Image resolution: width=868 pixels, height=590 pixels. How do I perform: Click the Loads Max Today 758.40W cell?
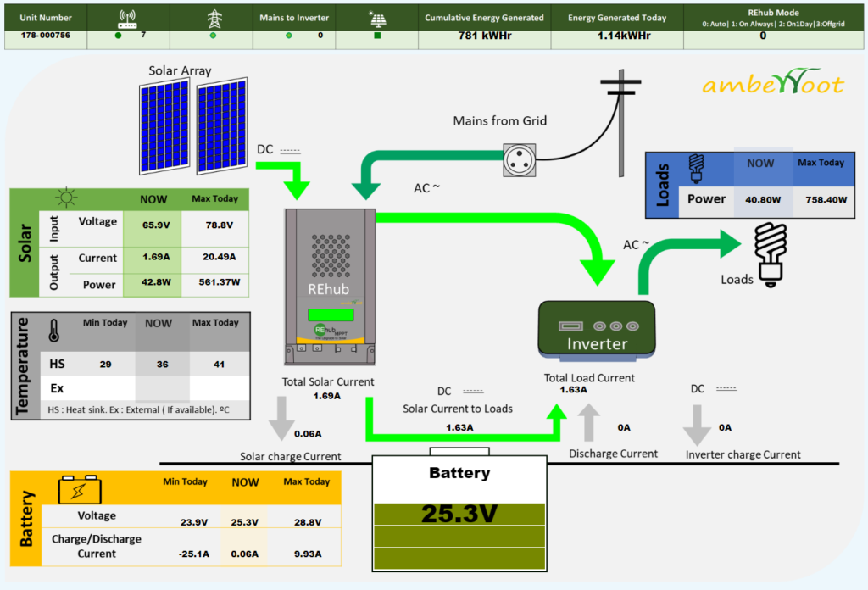pyautogui.click(x=826, y=200)
